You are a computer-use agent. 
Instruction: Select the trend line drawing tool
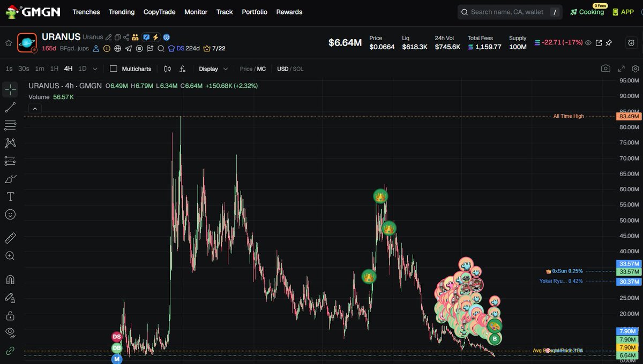[11, 108]
